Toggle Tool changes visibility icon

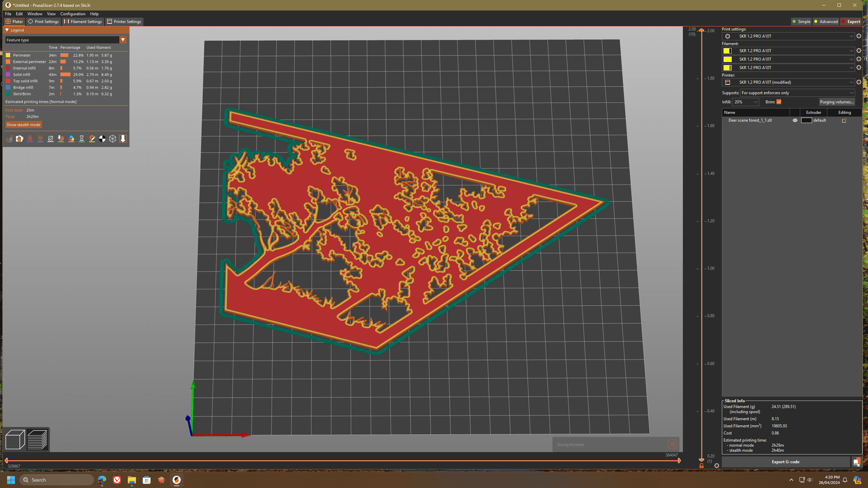[61, 139]
